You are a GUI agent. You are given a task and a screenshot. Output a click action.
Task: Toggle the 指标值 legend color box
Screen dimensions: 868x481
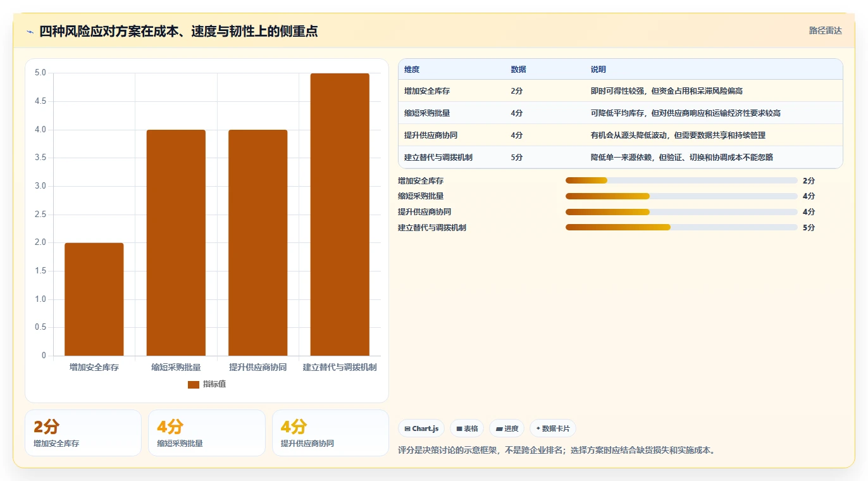pos(194,385)
